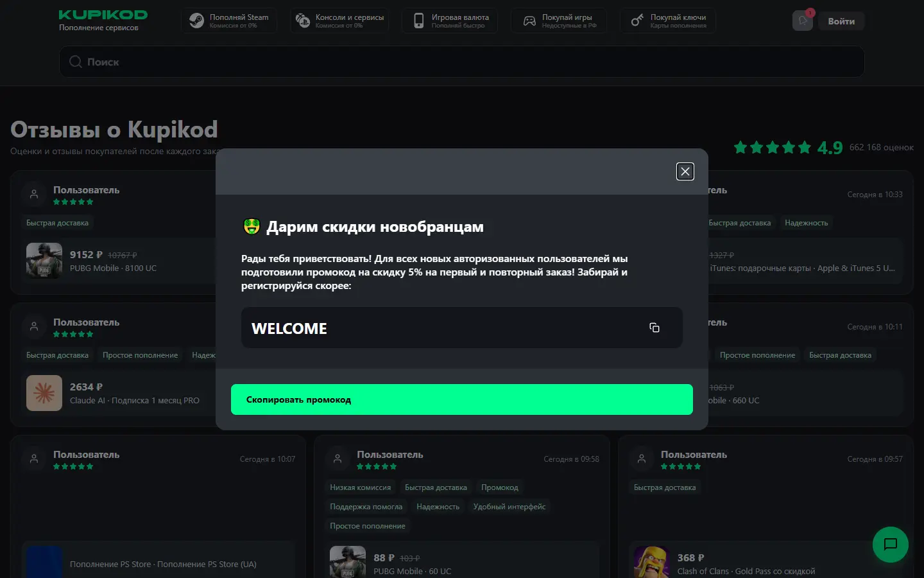The height and width of the screenshot is (578, 924).
Task: Open the Buy keys menu item
Action: 668,21
